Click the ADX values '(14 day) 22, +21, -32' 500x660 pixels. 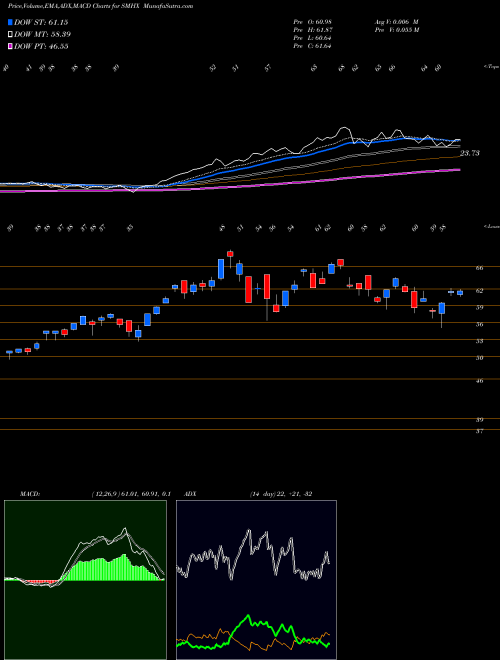click(281, 494)
